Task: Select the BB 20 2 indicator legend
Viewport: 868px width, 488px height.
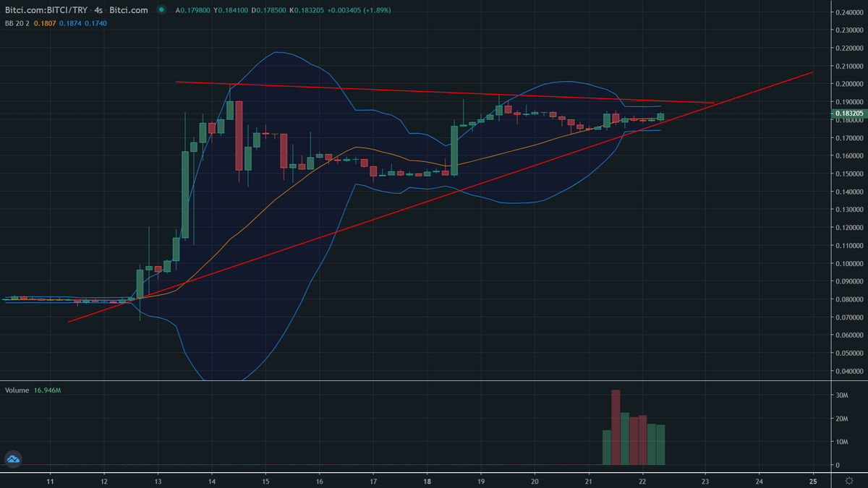Action: pos(17,23)
